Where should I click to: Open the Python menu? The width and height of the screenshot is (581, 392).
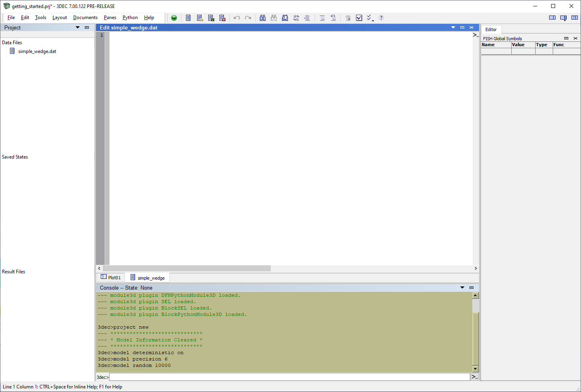point(130,18)
